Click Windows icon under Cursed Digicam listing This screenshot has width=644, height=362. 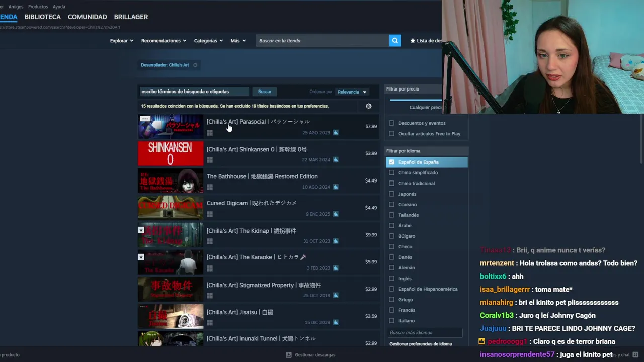click(210, 214)
